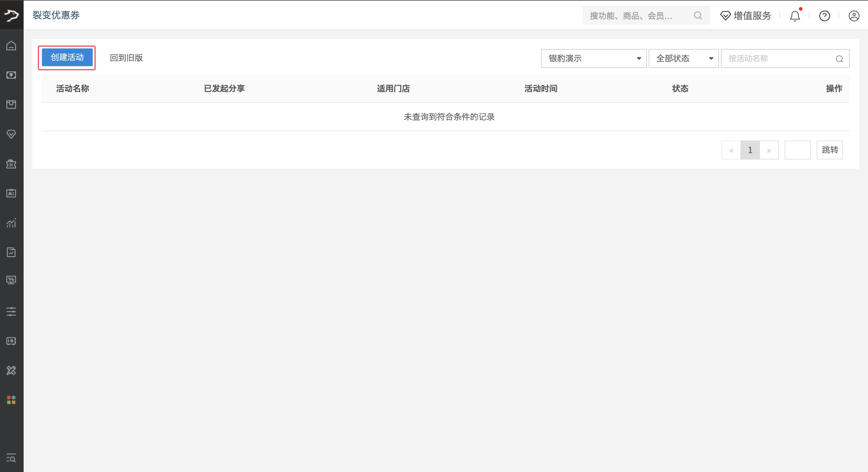Open the discount coupon marketing icon in sidebar
The height and width of the screenshot is (472, 868).
[12, 164]
